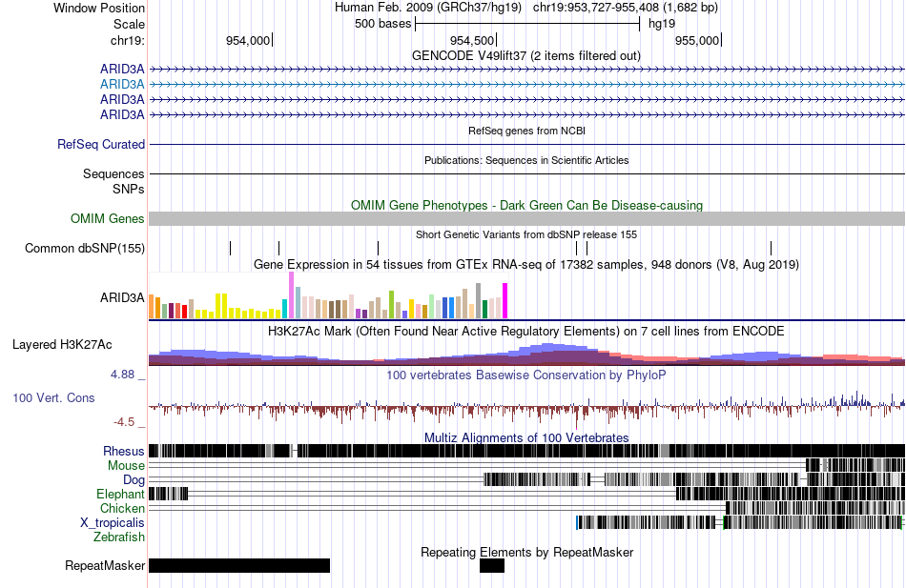
Task: Click the 500 bases scale label
Action: [x=382, y=24]
